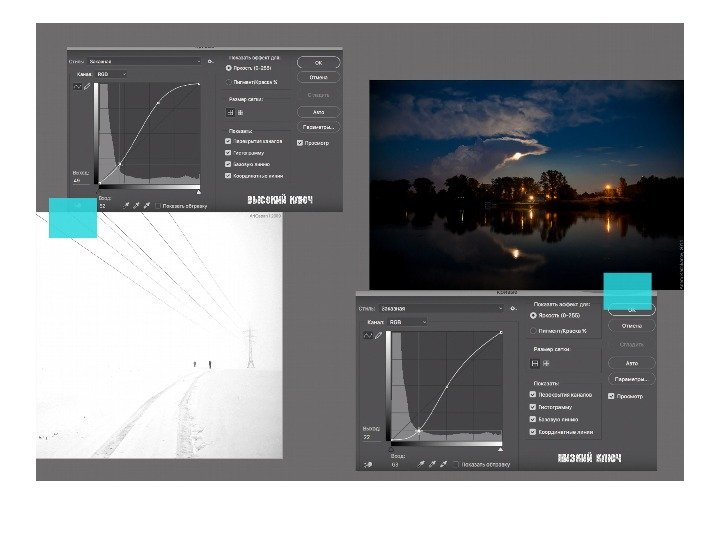The width and height of the screenshot is (720, 540).
Task: Activate on-image adjustment hand tool in НИЗКИЙ КЛЮЧ dialog
Action: tap(368, 465)
